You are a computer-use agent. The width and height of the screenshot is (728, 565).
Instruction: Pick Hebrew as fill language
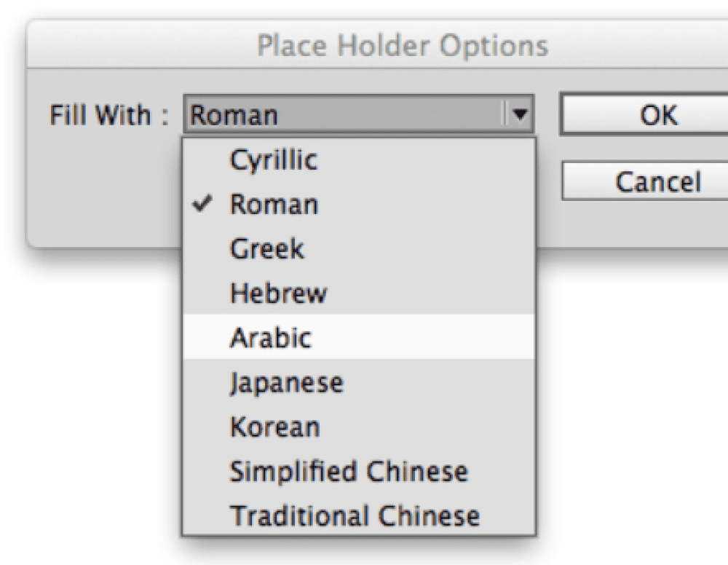(x=358, y=293)
